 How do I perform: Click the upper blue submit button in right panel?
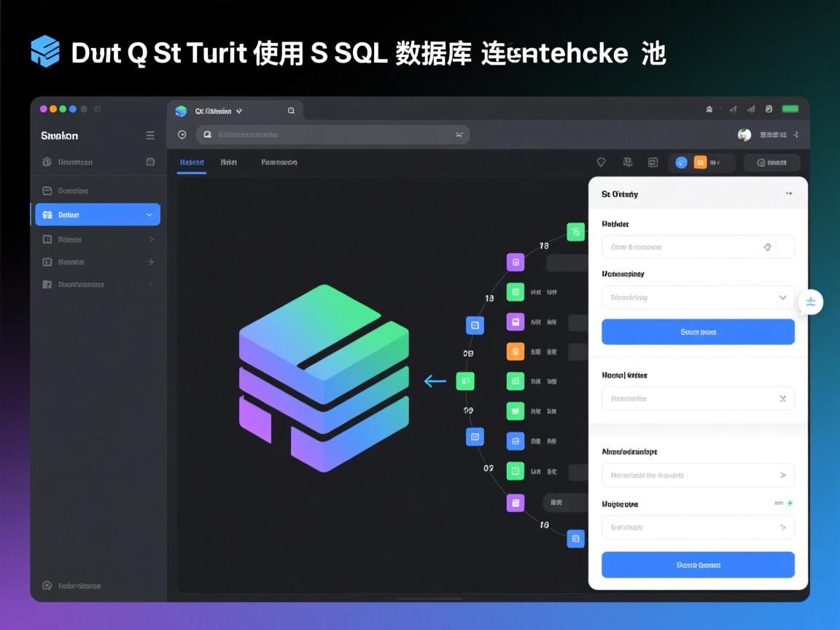(x=697, y=332)
